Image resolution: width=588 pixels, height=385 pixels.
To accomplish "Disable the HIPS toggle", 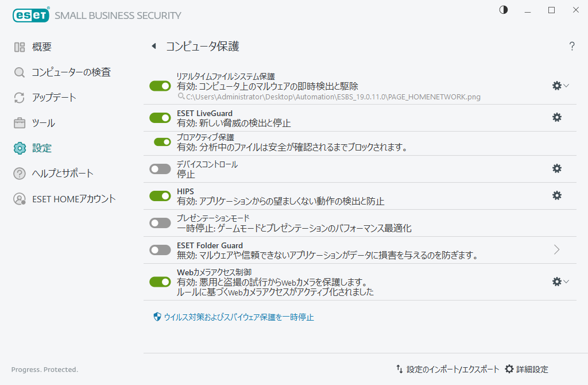I will 160,195.
